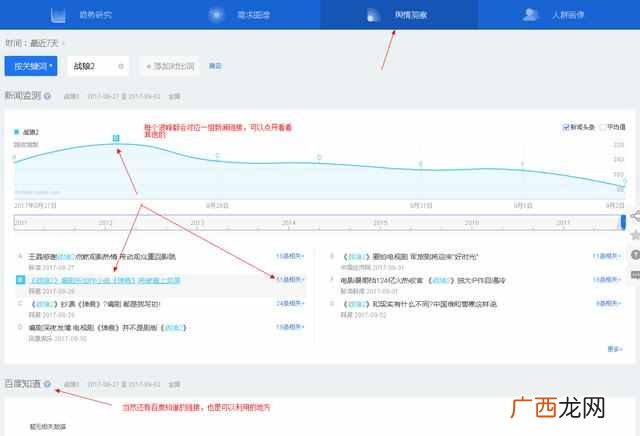
Task: Click the question mark icon on right sidebar
Action: click(x=635, y=255)
